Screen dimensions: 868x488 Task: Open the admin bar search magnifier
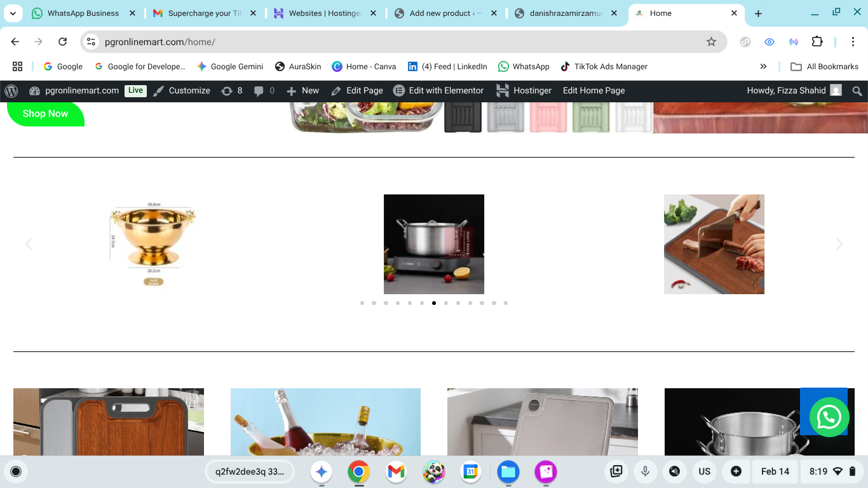pyautogui.click(x=857, y=90)
